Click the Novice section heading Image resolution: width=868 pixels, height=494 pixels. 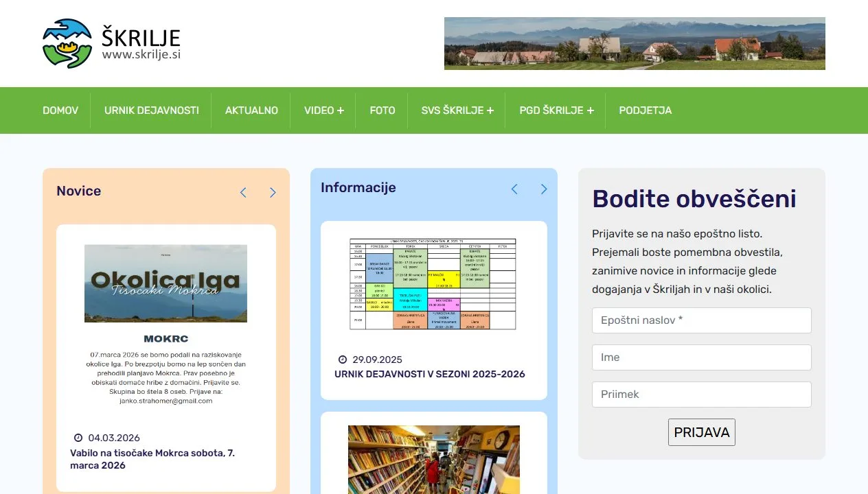(78, 191)
